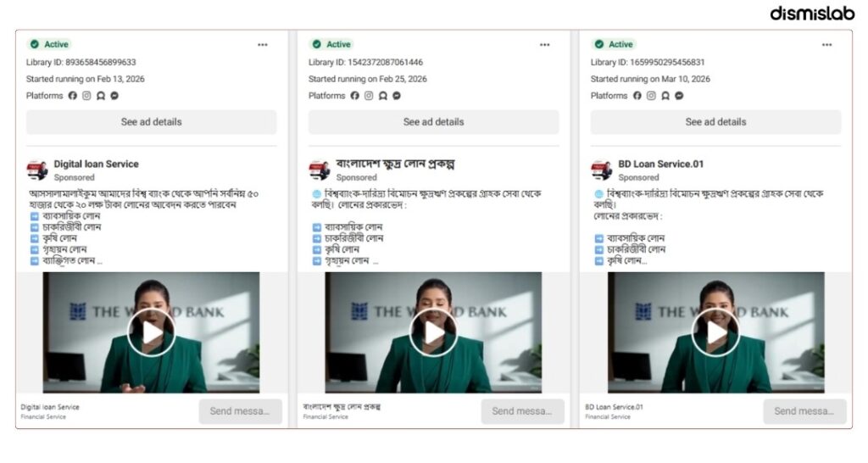Open three-dot menu on BD Loan Service.01 ad
This screenshot has height=463, width=868.
(x=826, y=45)
